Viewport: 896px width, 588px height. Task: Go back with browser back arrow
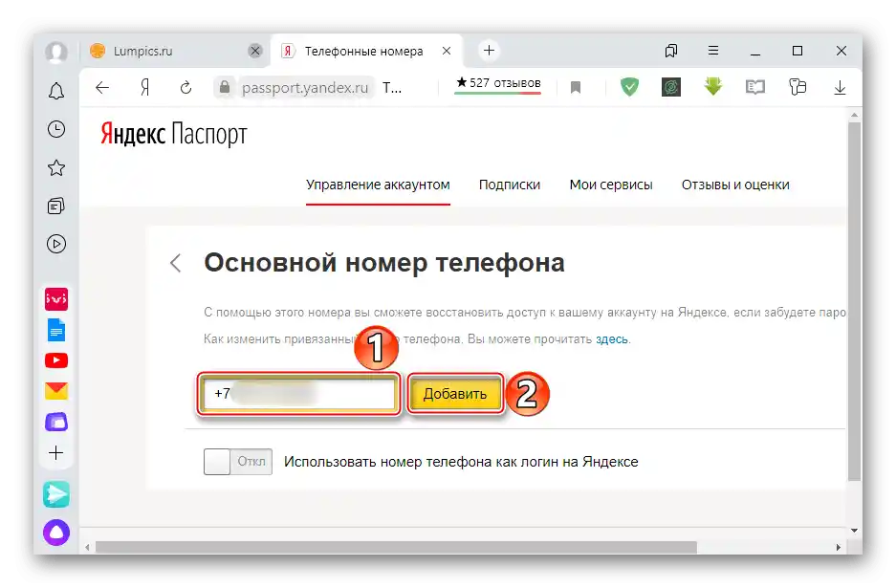(102, 87)
